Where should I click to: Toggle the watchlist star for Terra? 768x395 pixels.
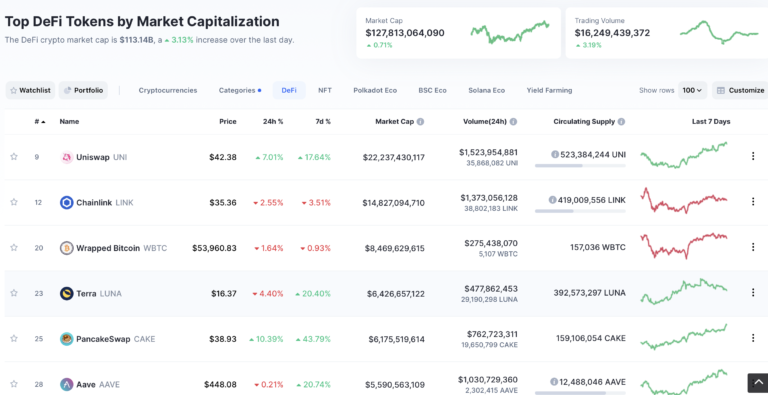click(x=14, y=293)
